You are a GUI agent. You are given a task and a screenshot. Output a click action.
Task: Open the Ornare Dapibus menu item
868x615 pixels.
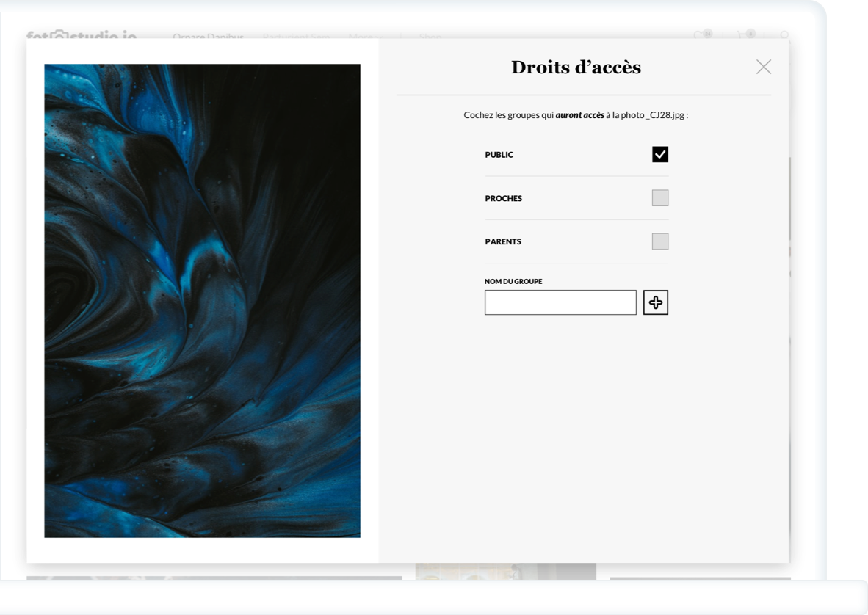[x=208, y=37]
